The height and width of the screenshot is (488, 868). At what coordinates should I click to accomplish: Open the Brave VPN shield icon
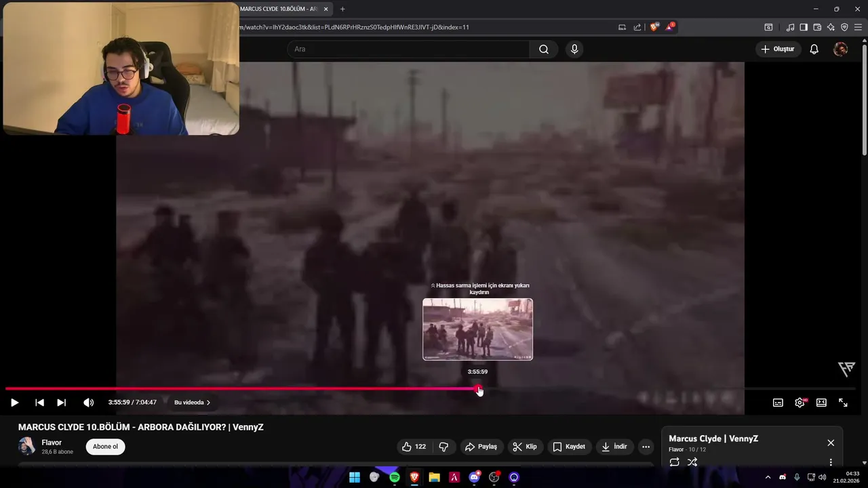[x=844, y=27]
